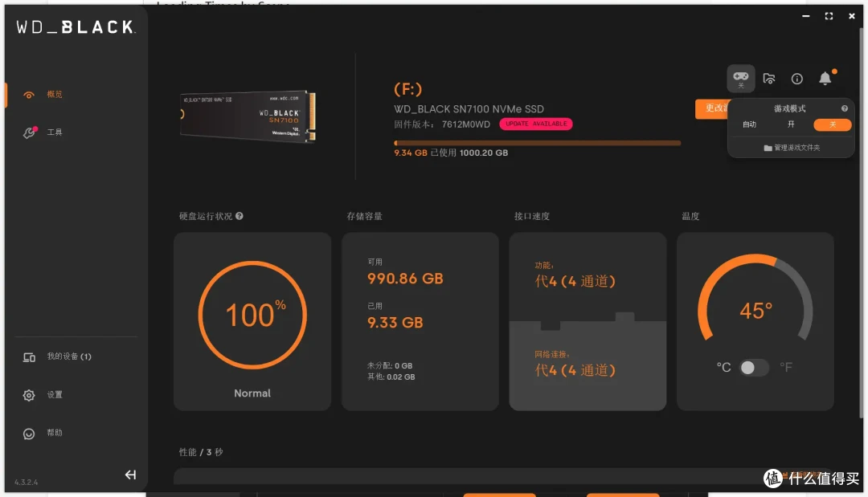Screen dimensions: 868x497
Task: Set game mode to 关
Action: [x=833, y=124]
